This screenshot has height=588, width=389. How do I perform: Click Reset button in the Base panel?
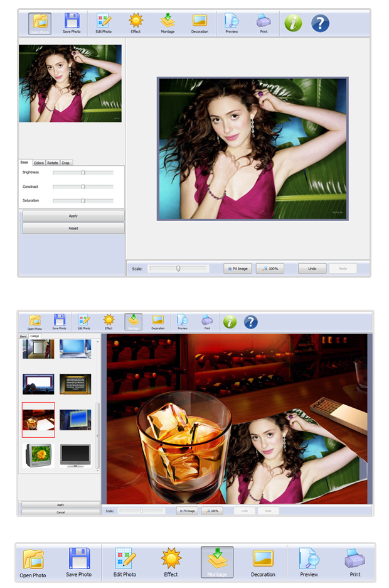coord(73,228)
